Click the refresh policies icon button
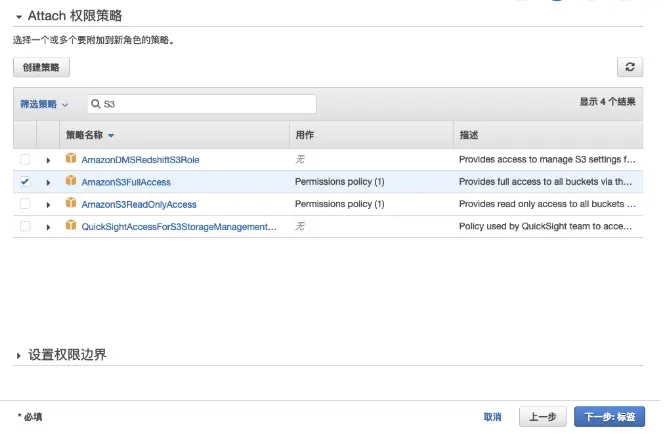This screenshot has height=434, width=664. point(630,67)
